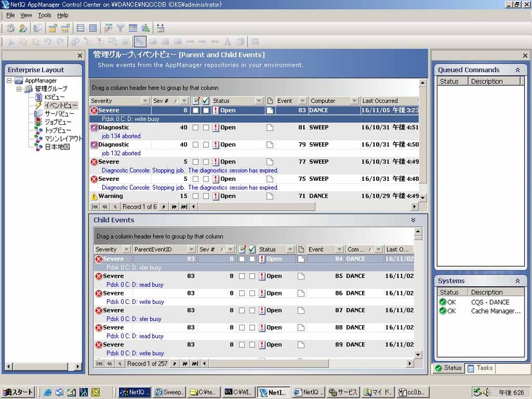Click the Enterprise Layout horizontal scrollbar thumb
This screenshot has width=532, height=399.
click(40, 366)
